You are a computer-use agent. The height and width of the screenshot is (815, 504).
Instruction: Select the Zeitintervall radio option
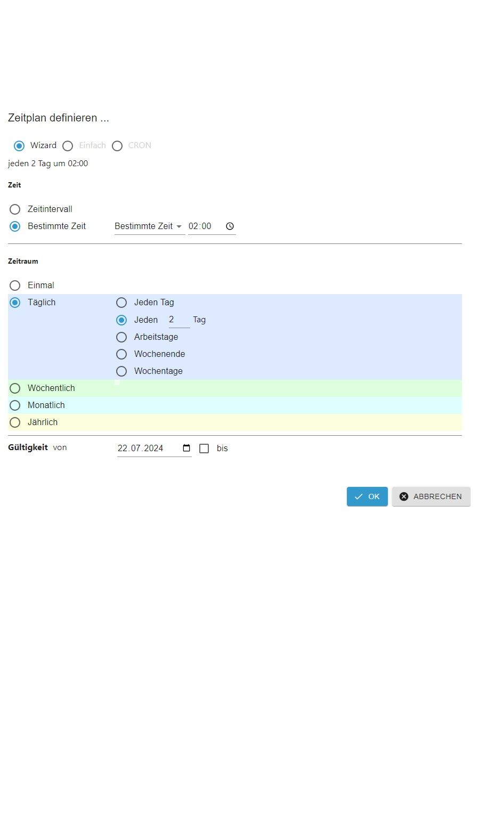click(x=15, y=209)
